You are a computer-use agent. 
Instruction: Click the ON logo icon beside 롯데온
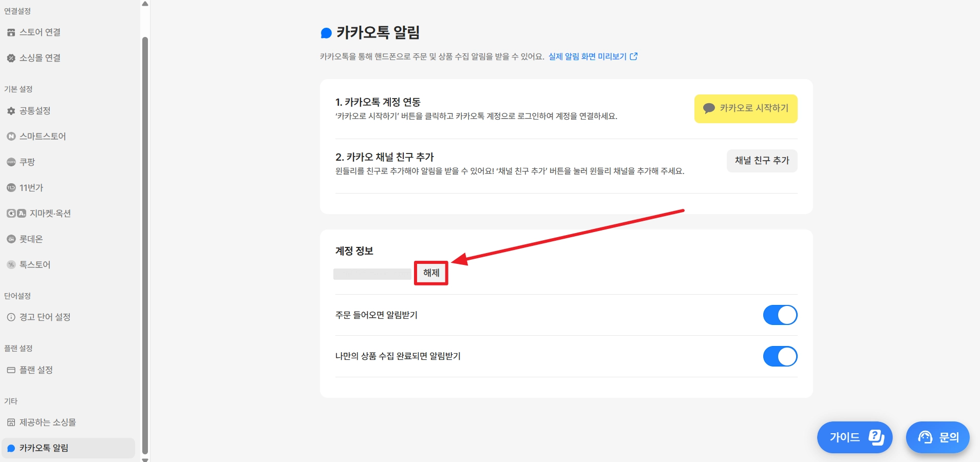11,239
